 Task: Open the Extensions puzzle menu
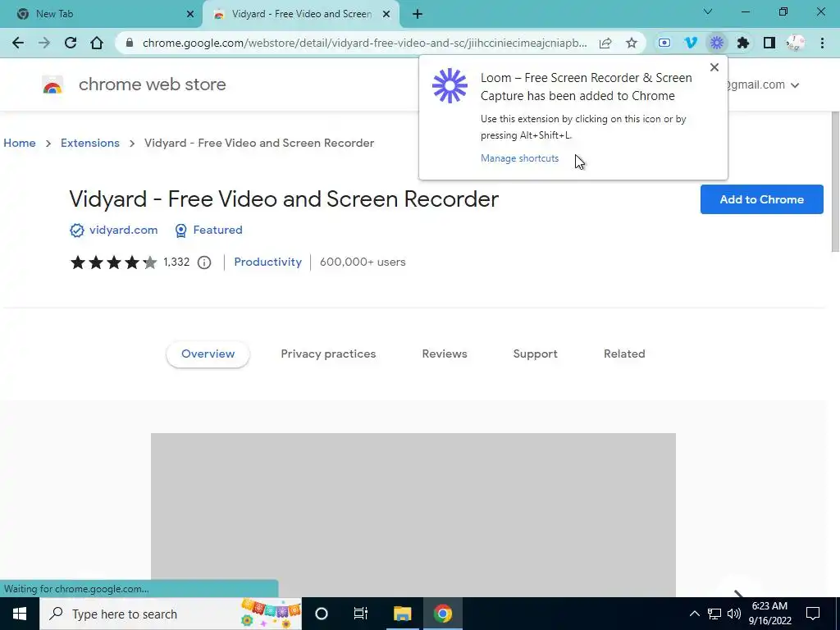pyautogui.click(x=743, y=43)
